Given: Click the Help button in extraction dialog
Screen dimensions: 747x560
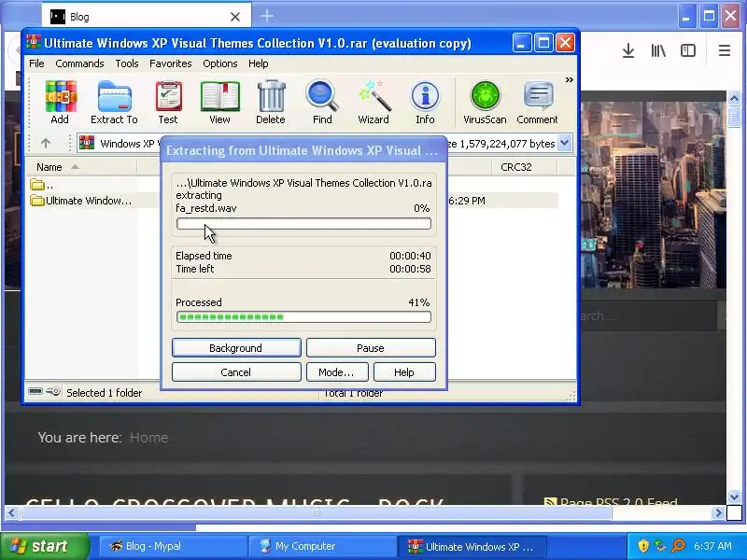Looking at the screenshot, I should tap(404, 371).
